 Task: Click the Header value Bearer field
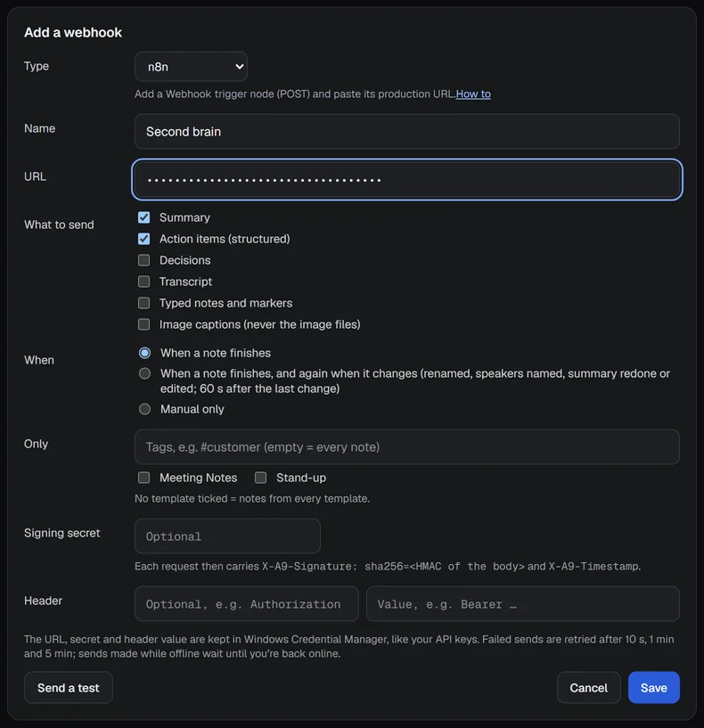coord(523,603)
